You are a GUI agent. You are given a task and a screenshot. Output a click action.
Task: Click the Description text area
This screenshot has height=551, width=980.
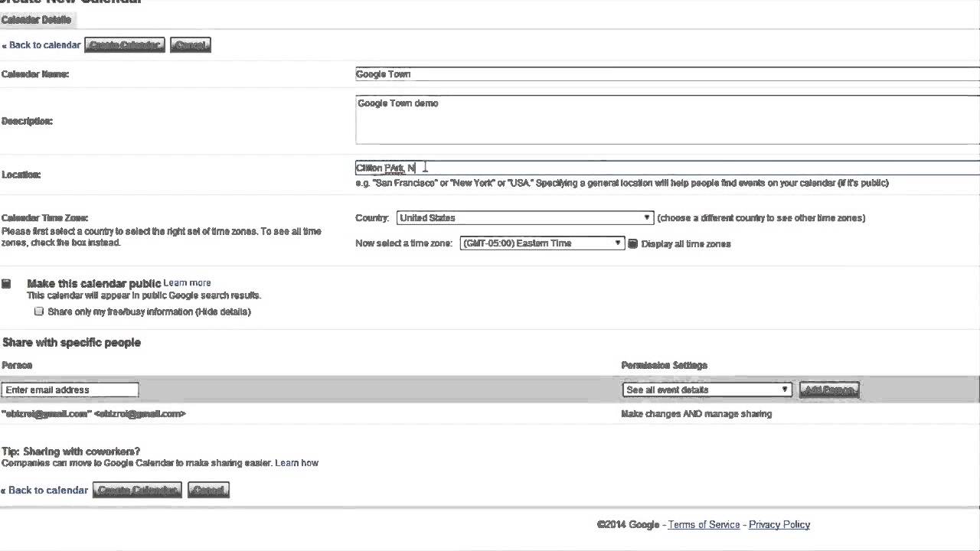click(668, 119)
